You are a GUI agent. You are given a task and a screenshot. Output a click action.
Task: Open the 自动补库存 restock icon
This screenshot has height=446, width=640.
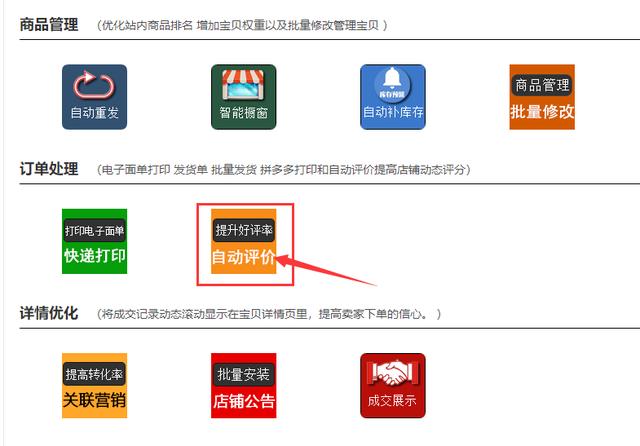click(393, 97)
